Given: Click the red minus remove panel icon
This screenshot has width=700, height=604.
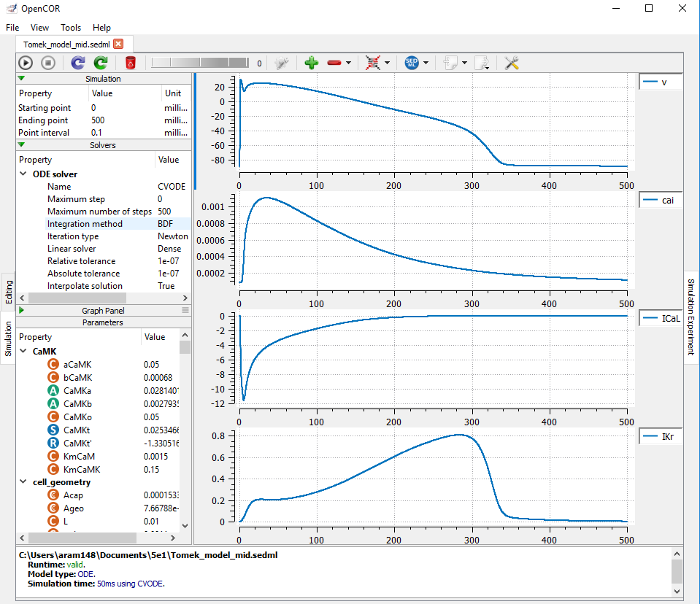Looking at the screenshot, I should [334, 63].
